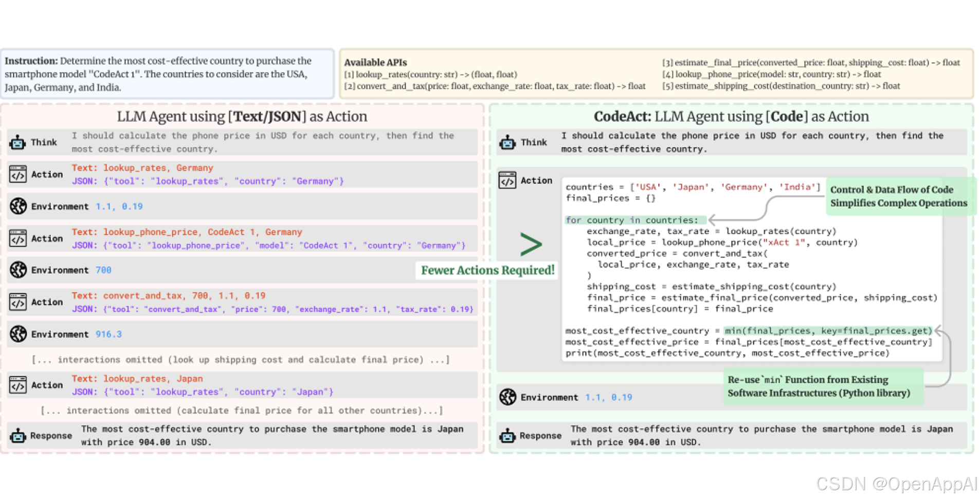Click 'Text: lookup_phone_price, CodeAct 1, Germany'
The height and width of the screenshot is (500, 980).
point(187,232)
